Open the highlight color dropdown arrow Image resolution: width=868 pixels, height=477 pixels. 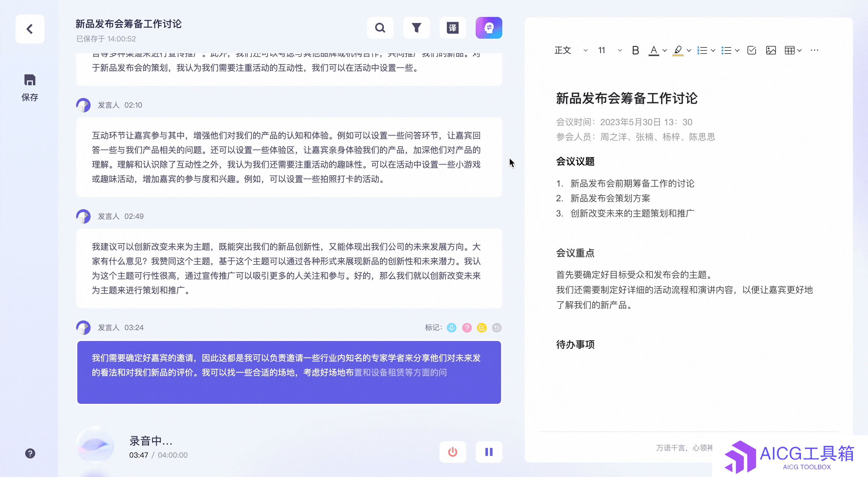(x=689, y=50)
